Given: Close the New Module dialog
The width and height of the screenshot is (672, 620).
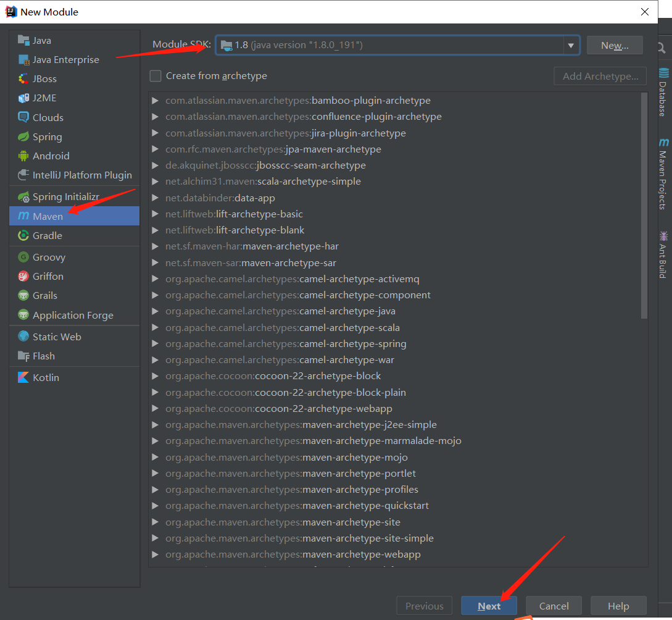Looking at the screenshot, I should tap(645, 12).
